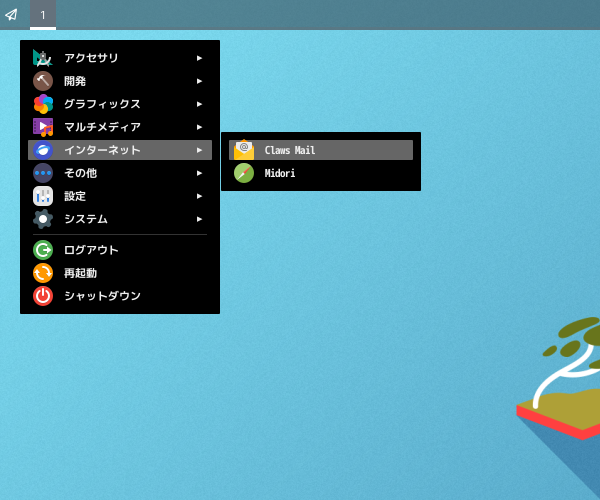Screen dimensions: 600x500
Task: Launch Midori browser from the submenu
Action: coord(321,173)
